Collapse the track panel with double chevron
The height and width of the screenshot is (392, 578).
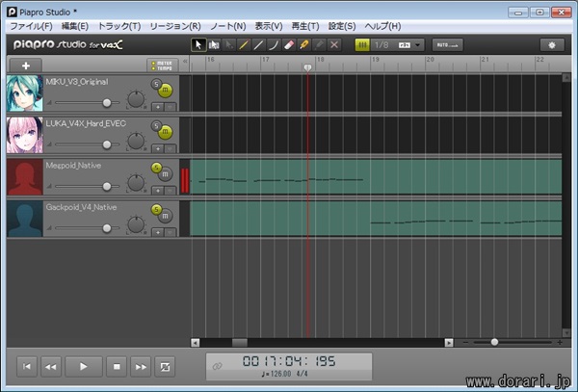coord(185,62)
